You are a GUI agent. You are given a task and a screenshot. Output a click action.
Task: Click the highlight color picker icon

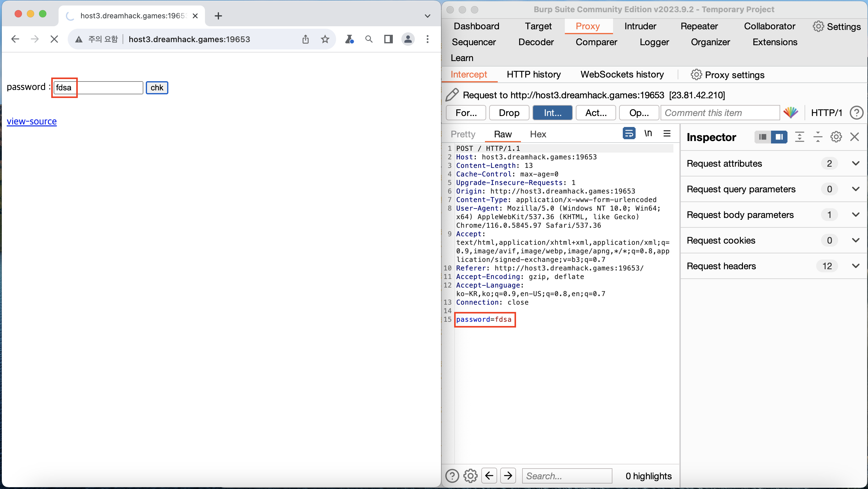(x=791, y=113)
